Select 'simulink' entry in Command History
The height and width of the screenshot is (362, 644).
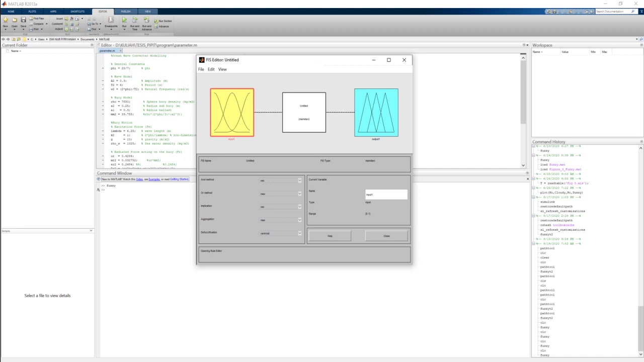(547, 202)
